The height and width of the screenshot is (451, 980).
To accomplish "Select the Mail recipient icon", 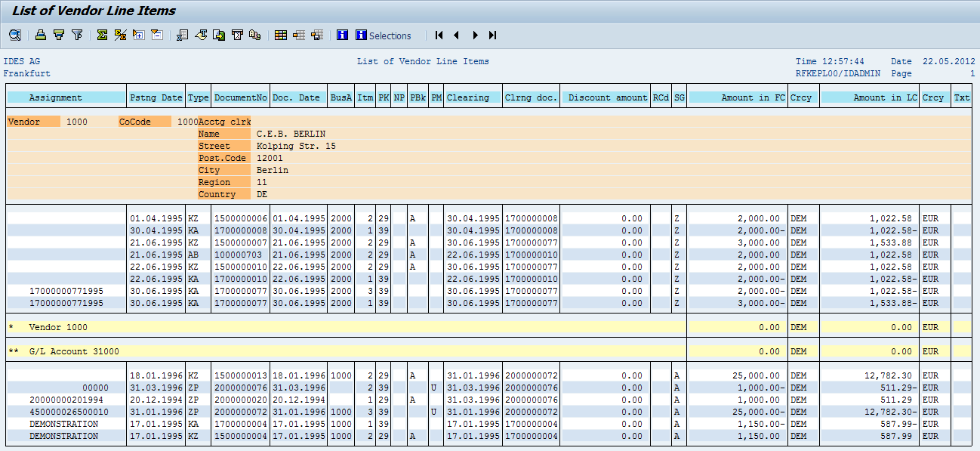I will pos(218,35).
